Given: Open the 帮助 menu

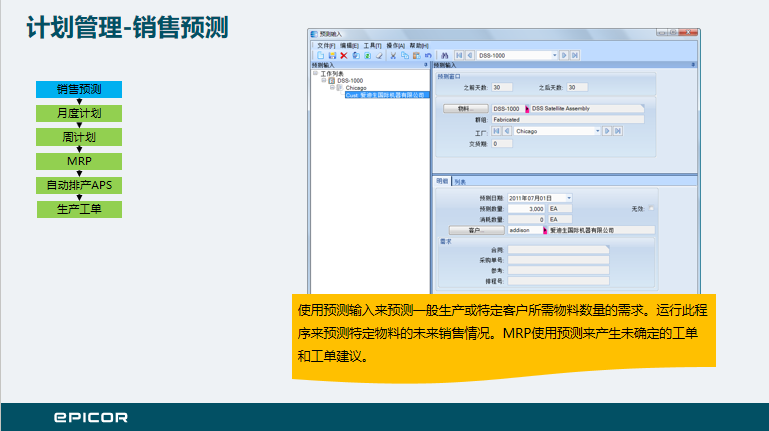Looking at the screenshot, I should tap(419, 46).
